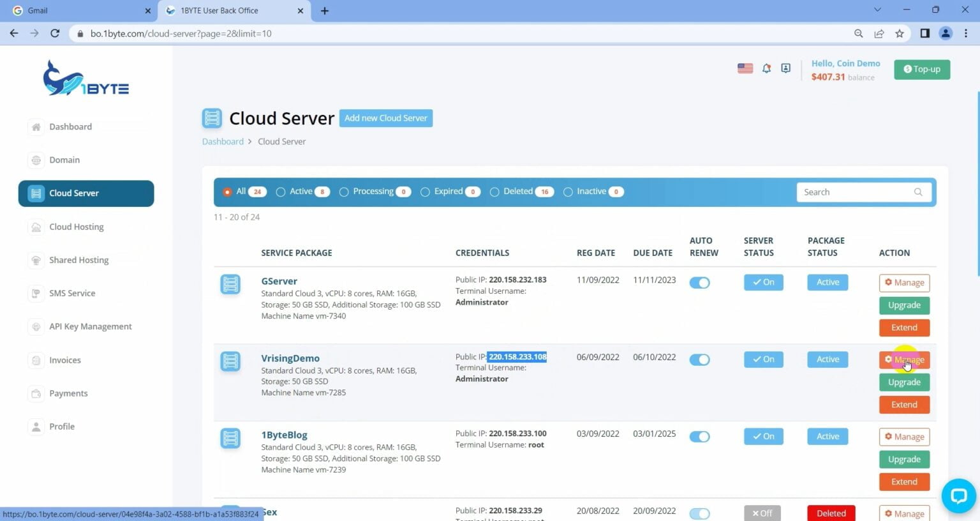Toggle auto renew for GServer

[699, 283]
